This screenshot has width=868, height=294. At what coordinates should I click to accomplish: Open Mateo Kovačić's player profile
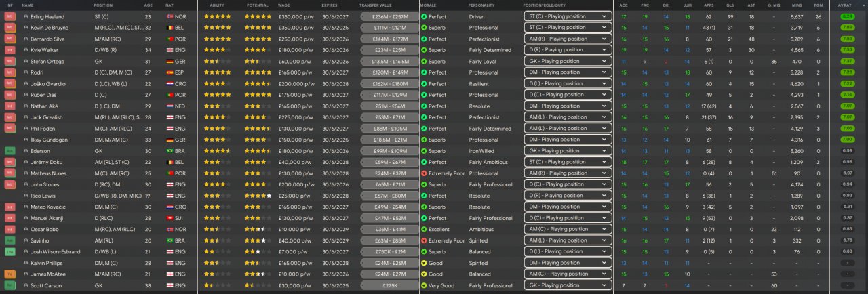click(49, 207)
